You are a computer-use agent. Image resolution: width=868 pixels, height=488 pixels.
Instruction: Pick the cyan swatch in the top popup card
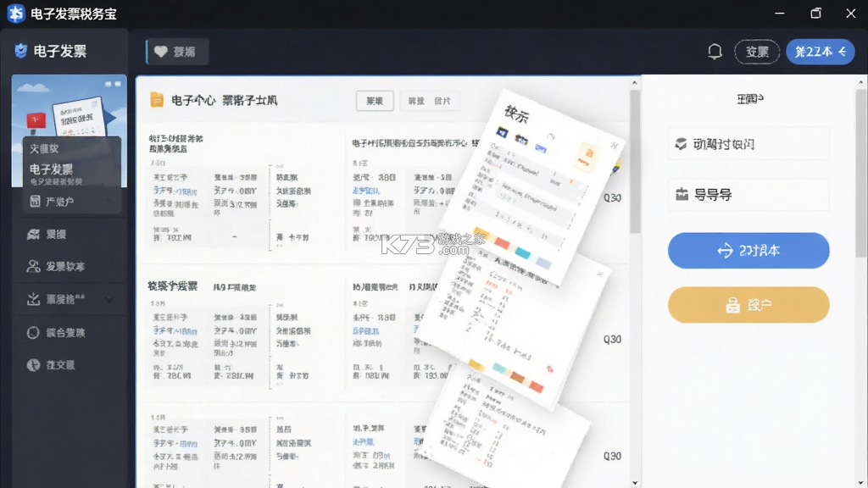(x=522, y=252)
